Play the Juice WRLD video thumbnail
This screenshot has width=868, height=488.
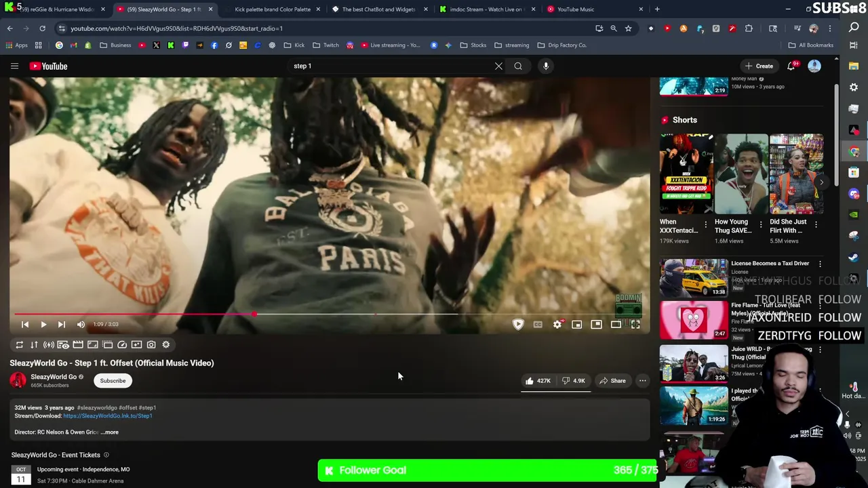694,363
